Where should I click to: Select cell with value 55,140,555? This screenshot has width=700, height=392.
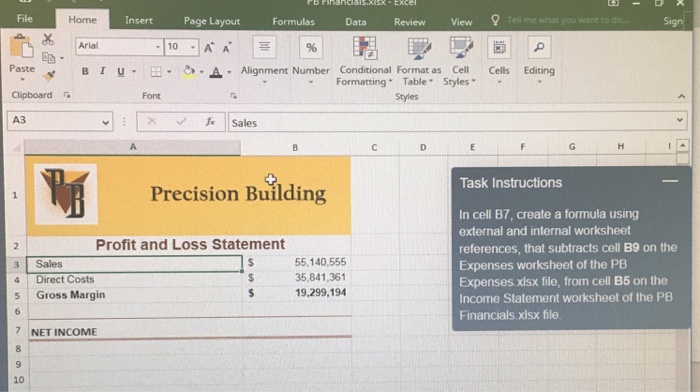[296, 263]
